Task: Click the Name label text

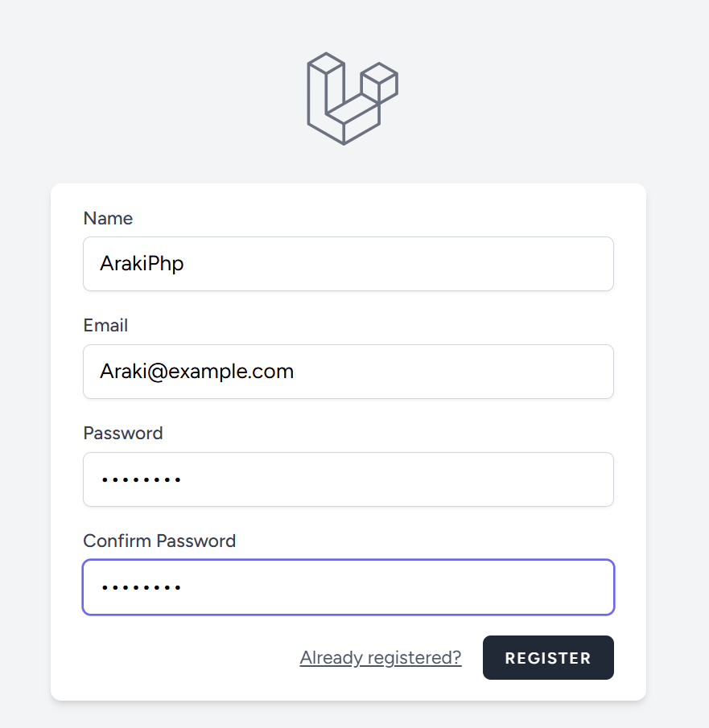Action: pos(108,219)
